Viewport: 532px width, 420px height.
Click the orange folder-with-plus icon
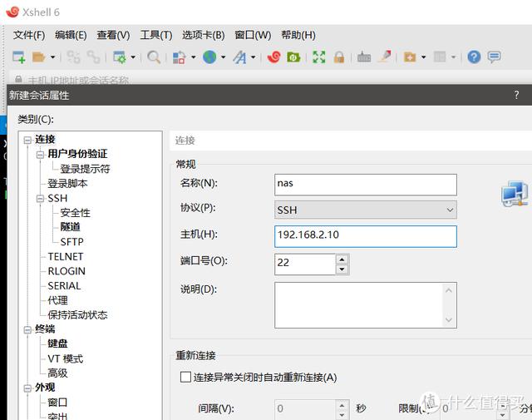click(x=410, y=57)
